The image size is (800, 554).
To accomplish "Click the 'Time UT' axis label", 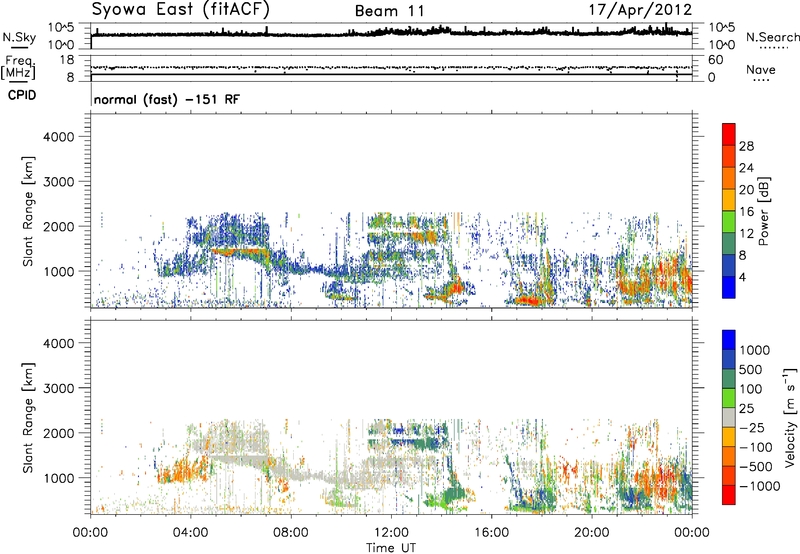I will click(391, 547).
